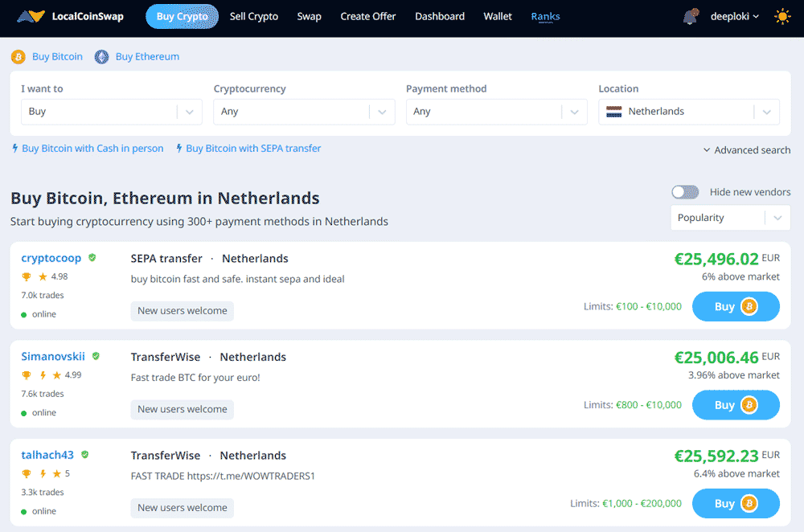This screenshot has height=532, width=804.
Task: Click the New users welcome tag on Simanovskii's offer
Action: pos(182,409)
